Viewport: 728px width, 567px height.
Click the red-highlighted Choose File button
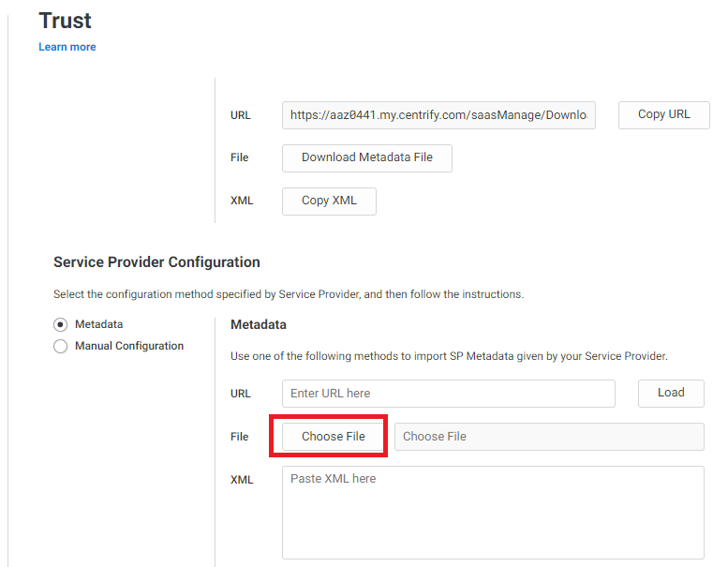pyautogui.click(x=334, y=437)
